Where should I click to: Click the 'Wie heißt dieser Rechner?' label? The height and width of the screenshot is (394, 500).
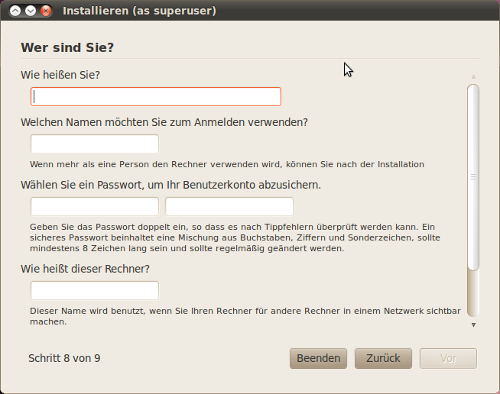(85, 269)
